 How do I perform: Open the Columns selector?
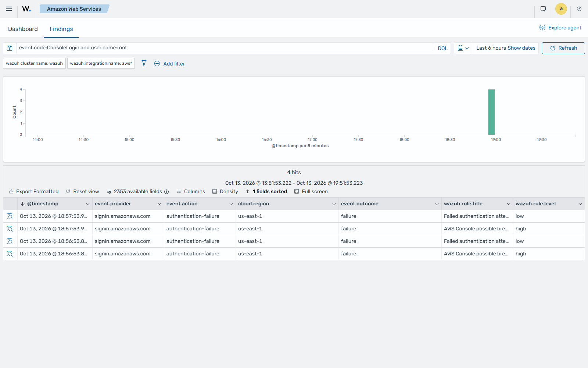[x=191, y=192]
